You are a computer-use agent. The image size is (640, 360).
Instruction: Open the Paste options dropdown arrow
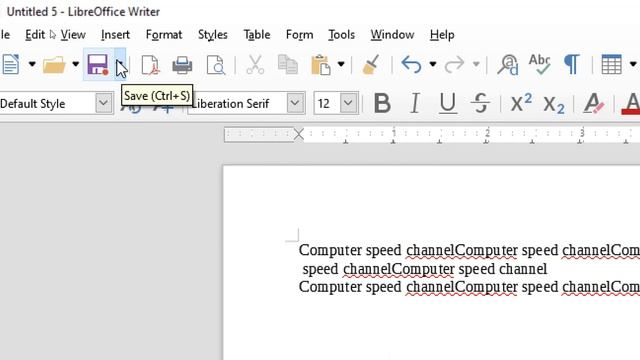341,64
